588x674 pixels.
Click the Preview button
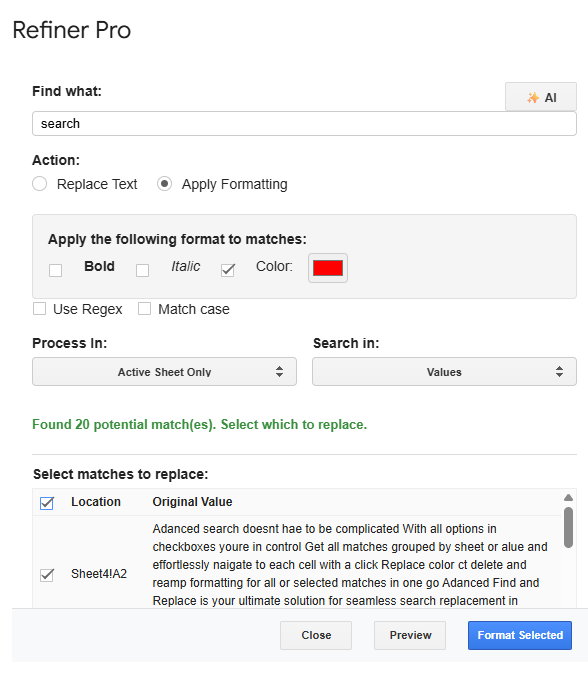click(x=410, y=635)
